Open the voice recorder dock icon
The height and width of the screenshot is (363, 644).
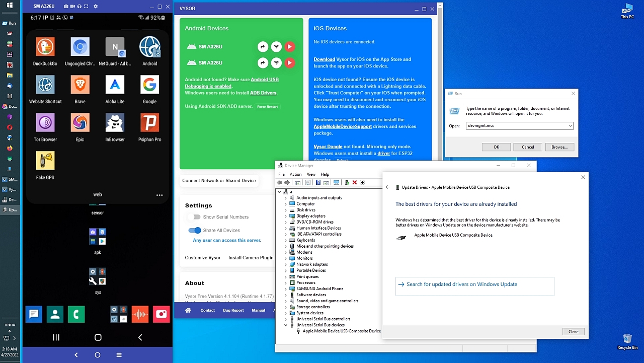point(140,314)
